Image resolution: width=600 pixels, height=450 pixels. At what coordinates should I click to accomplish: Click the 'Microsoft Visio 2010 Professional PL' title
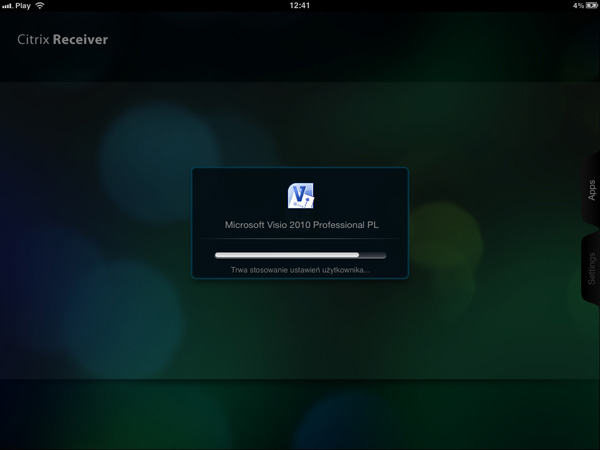coord(302,225)
